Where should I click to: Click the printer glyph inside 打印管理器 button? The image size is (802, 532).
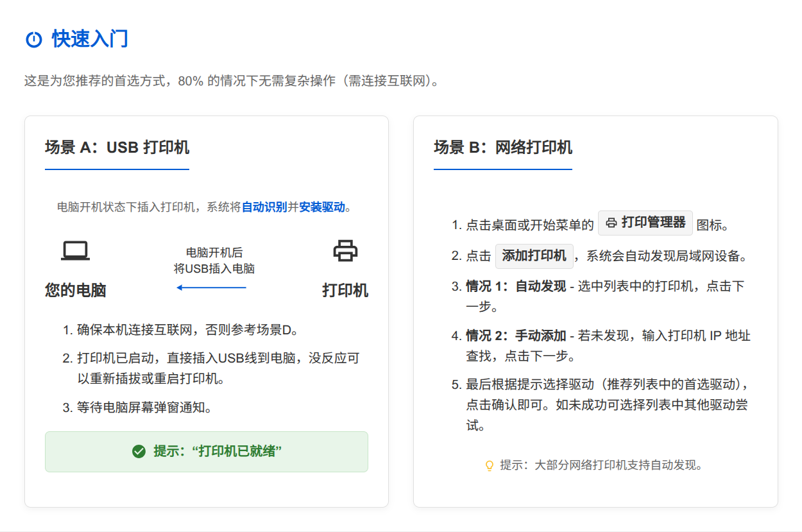(x=610, y=223)
